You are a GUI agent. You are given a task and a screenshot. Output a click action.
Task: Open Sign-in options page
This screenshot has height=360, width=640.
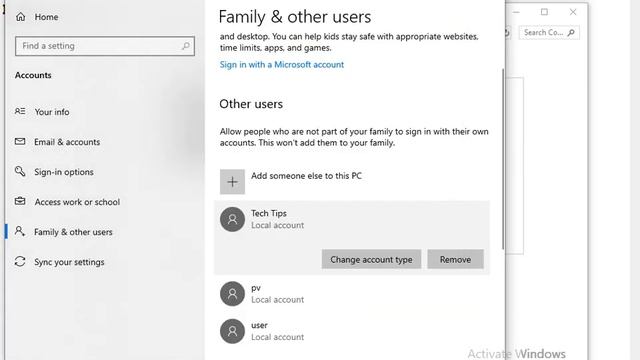(x=64, y=172)
